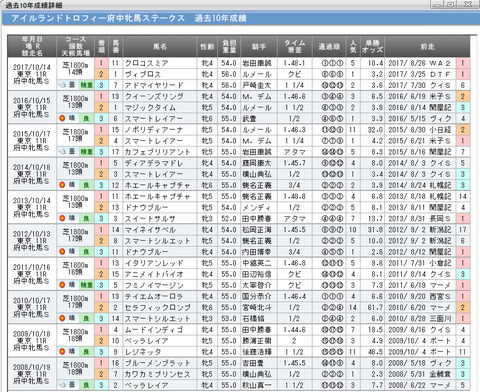The image size is (480, 392).
Task: Click horse name セラフィックロンプ
Action: click(x=157, y=307)
